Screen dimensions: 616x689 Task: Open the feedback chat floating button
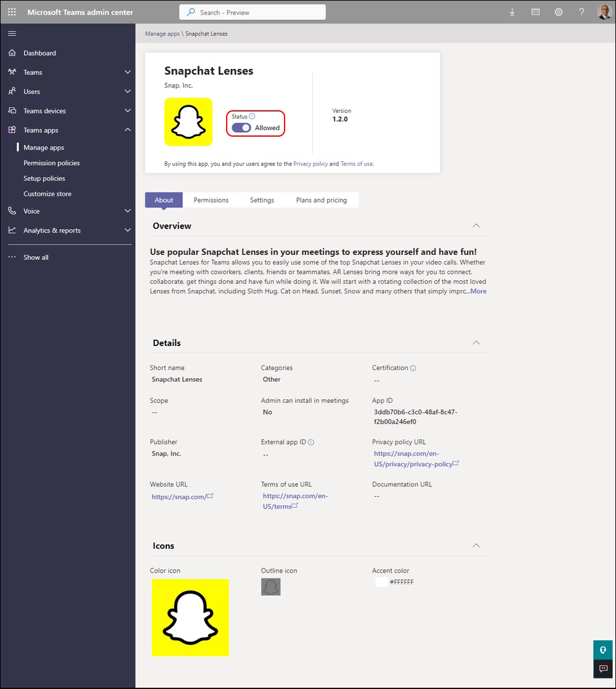[x=603, y=669]
